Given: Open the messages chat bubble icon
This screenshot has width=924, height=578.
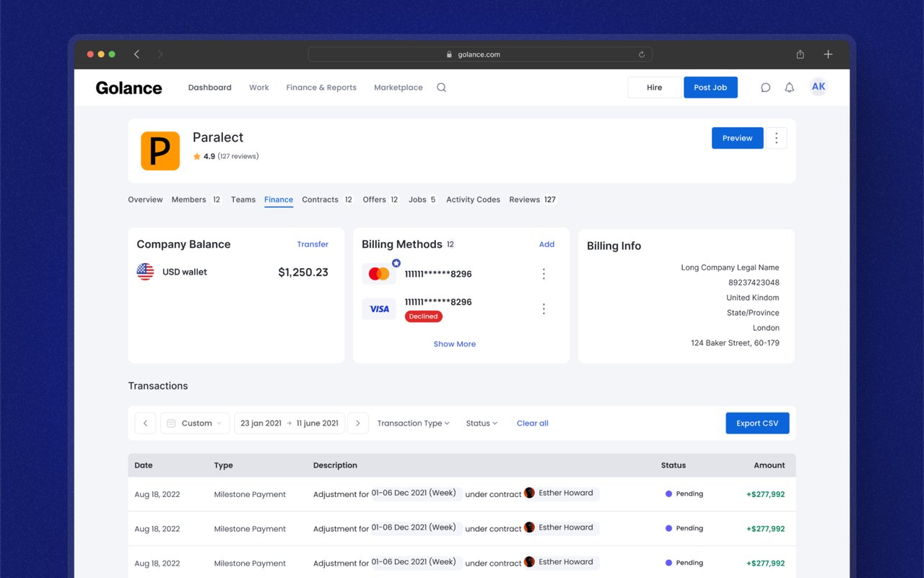Looking at the screenshot, I should [765, 87].
